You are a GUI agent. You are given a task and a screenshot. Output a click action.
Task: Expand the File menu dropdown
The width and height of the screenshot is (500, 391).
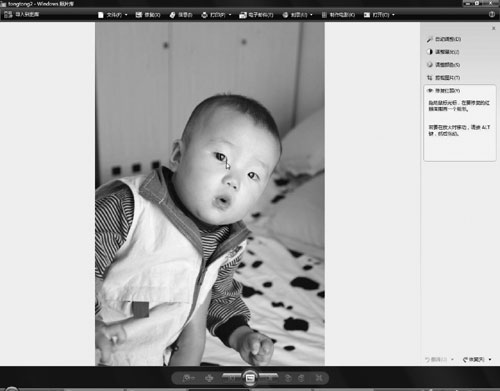click(113, 15)
